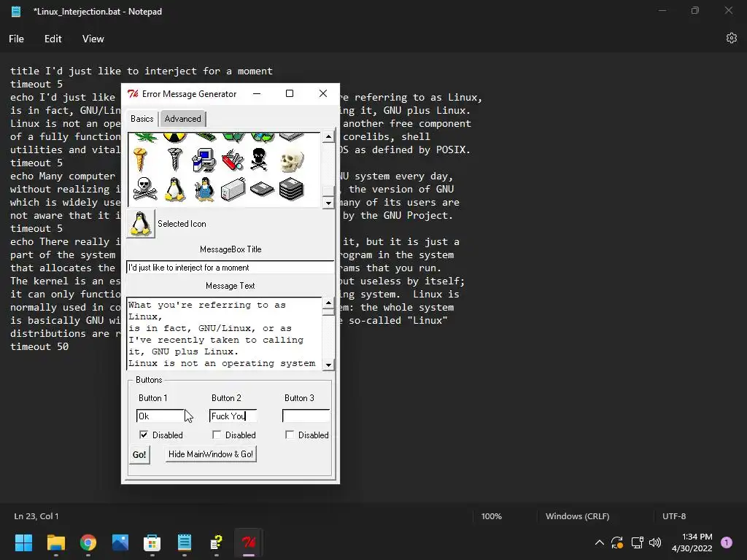Switch to Notepad taskbar icon

click(185, 542)
